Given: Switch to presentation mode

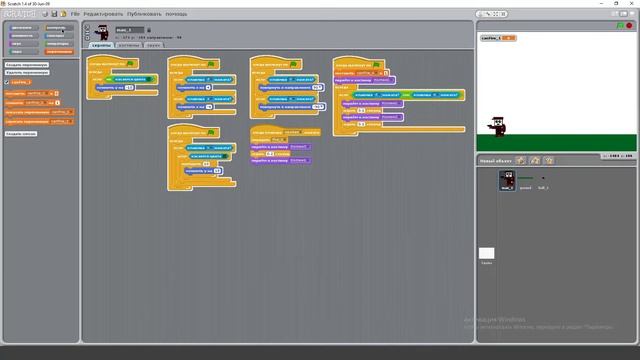Looking at the screenshot, I should click(632, 14).
